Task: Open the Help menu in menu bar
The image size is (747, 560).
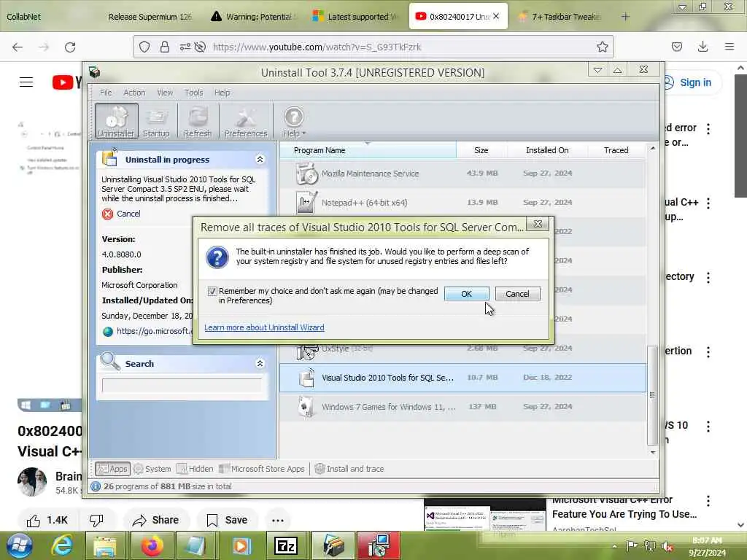Action: click(x=222, y=93)
